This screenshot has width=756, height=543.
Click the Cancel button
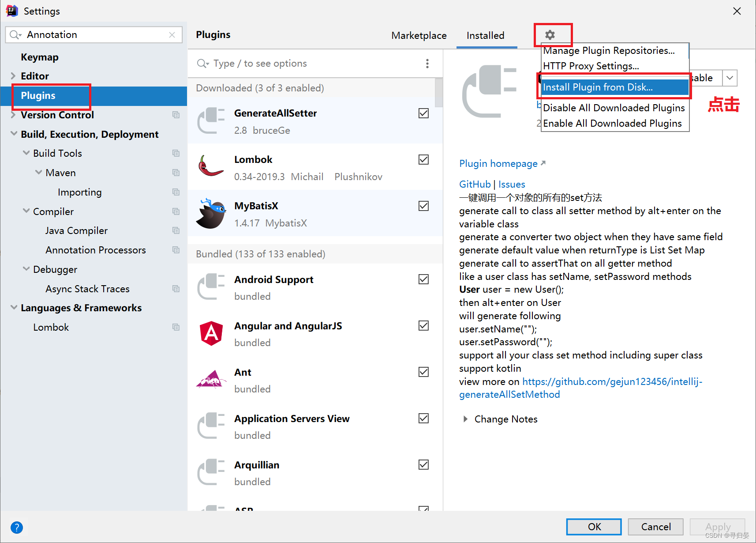pyautogui.click(x=656, y=527)
